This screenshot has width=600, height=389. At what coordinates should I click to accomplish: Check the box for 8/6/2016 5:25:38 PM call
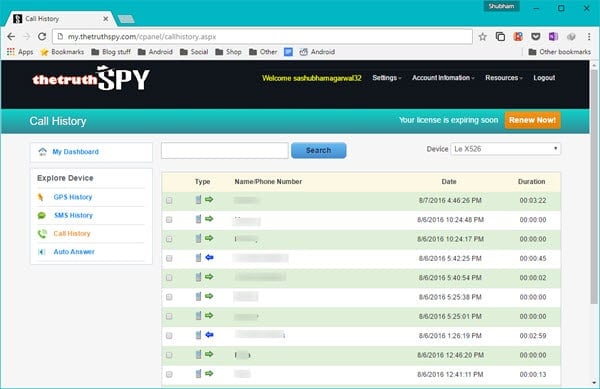point(169,297)
